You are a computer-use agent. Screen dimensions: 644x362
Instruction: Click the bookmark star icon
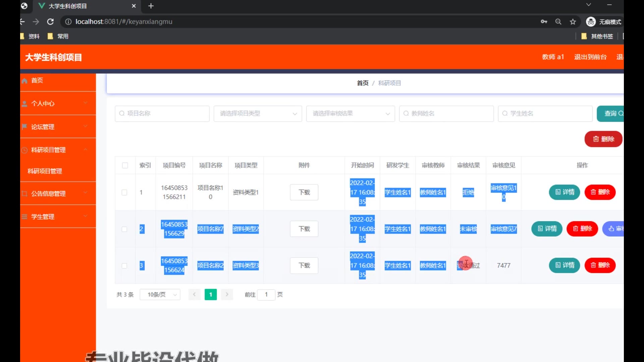[573, 22]
